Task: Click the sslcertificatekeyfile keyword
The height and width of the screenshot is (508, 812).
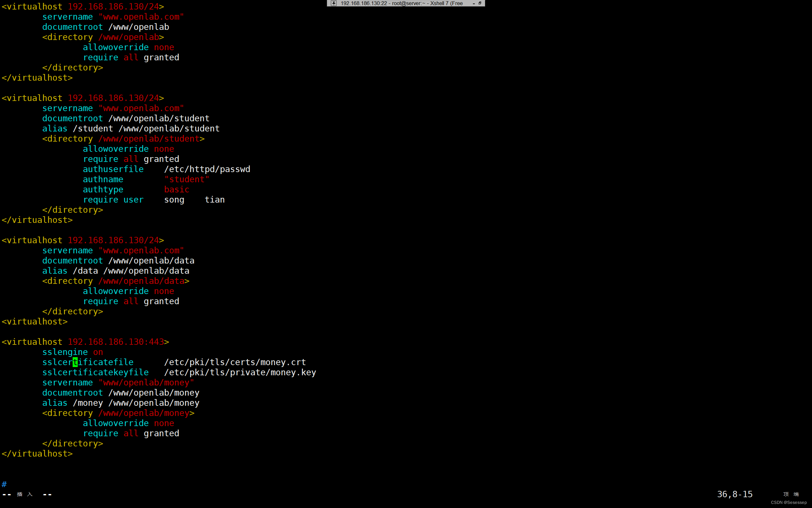Action: (x=95, y=373)
